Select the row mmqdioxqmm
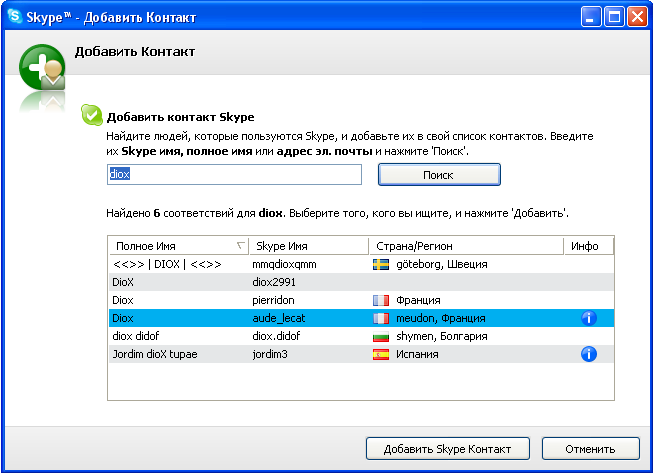Screen dimensions: 653x473 [x=361, y=264]
